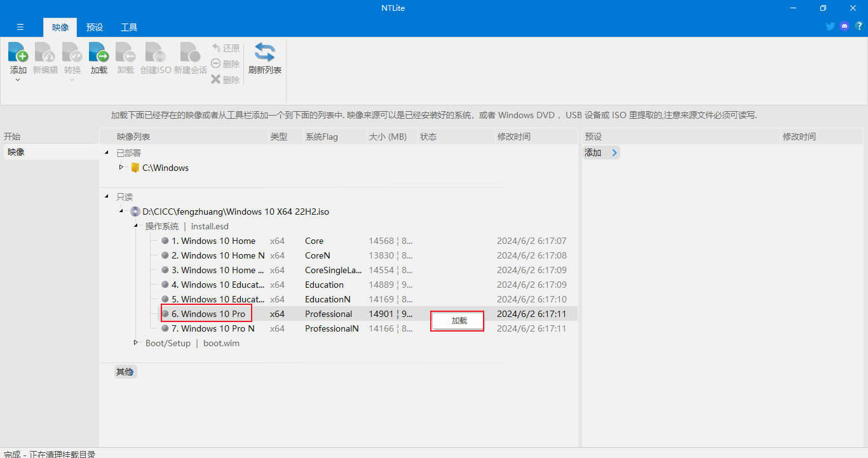This screenshot has width=868, height=458.
Task: Open the hamburger menu
Action: tap(20, 27)
